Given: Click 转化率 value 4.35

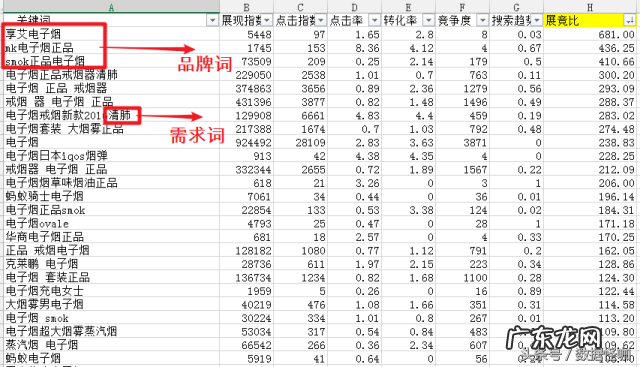Looking at the screenshot, I should (421, 156).
